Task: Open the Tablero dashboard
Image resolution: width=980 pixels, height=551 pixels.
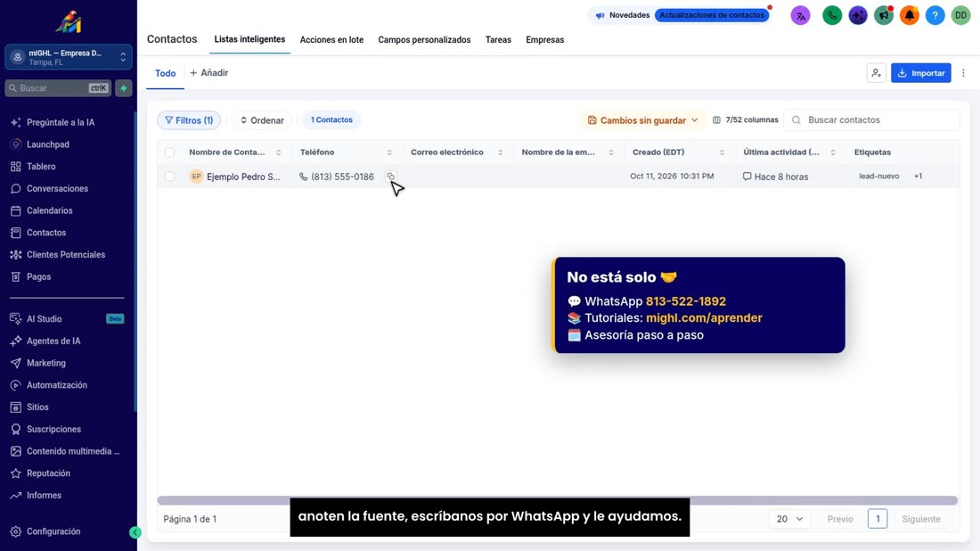Action: 41,167
